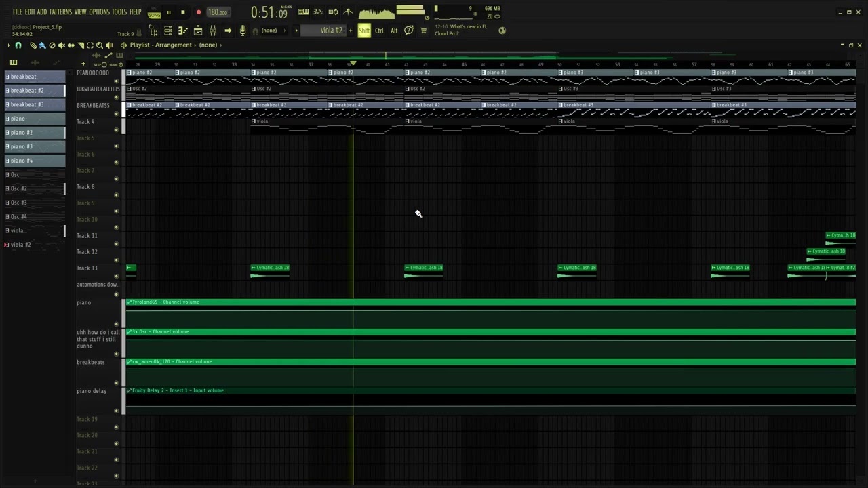Viewport: 868px width, 488px height.
Task: Mute Track 13 using its green dot
Action: (117, 276)
